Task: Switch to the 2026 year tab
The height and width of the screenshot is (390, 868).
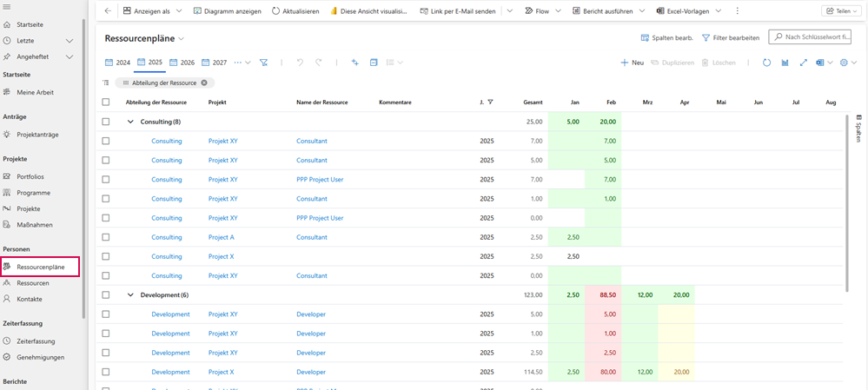Action: (182, 63)
